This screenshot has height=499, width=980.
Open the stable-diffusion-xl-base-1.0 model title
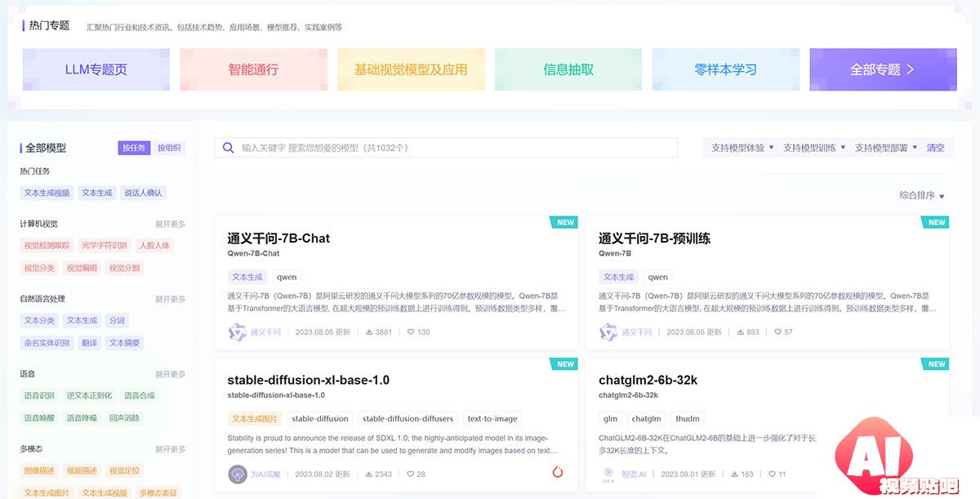pyautogui.click(x=309, y=380)
